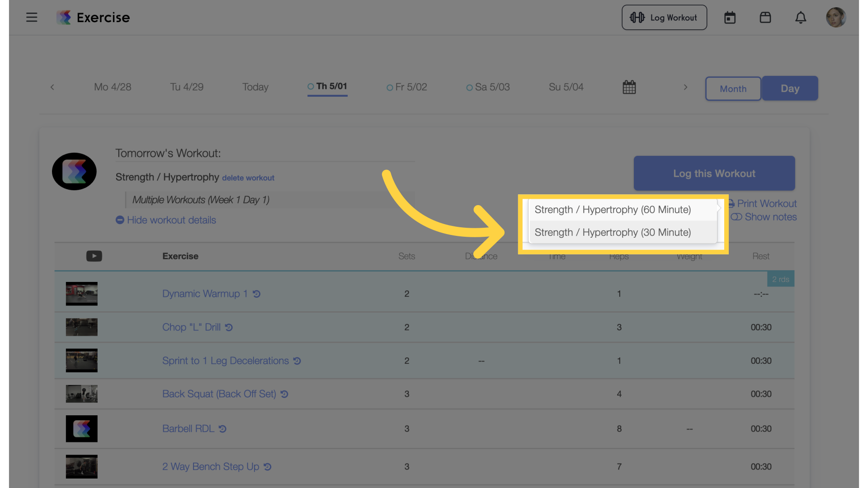
Task: Swap exercise icon next to Chop "L" Drill
Action: [x=229, y=328]
